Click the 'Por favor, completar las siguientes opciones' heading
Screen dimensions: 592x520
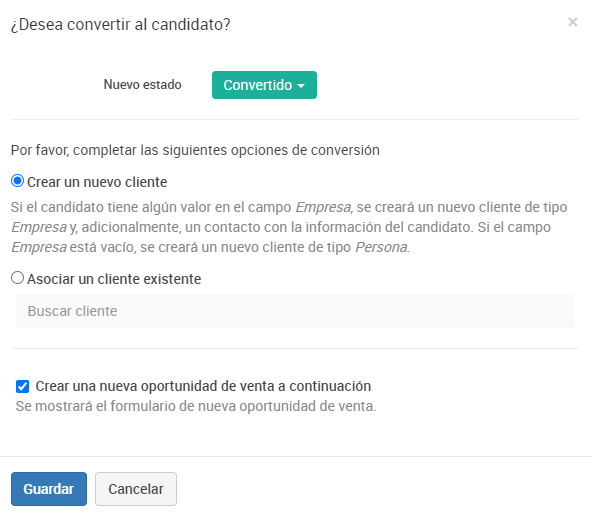pyautogui.click(x=195, y=150)
